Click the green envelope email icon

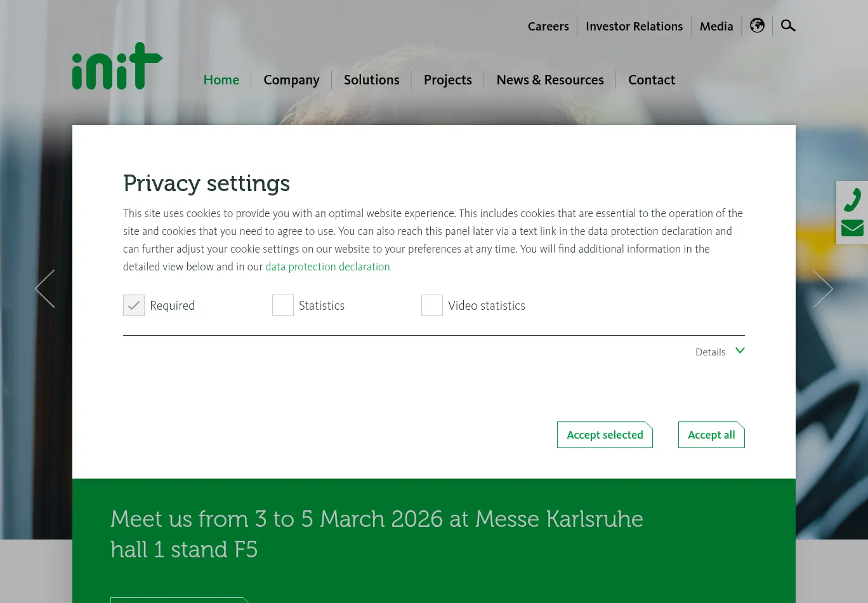click(852, 228)
